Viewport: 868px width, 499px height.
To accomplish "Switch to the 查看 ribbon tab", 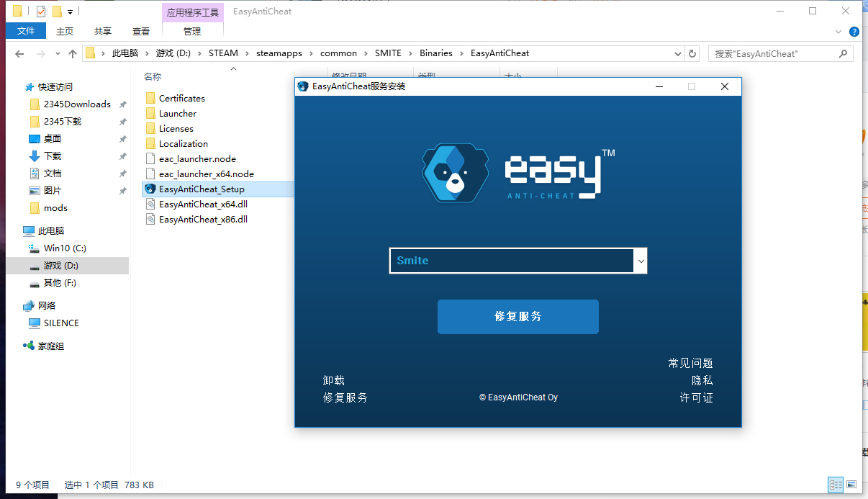I will (x=141, y=31).
